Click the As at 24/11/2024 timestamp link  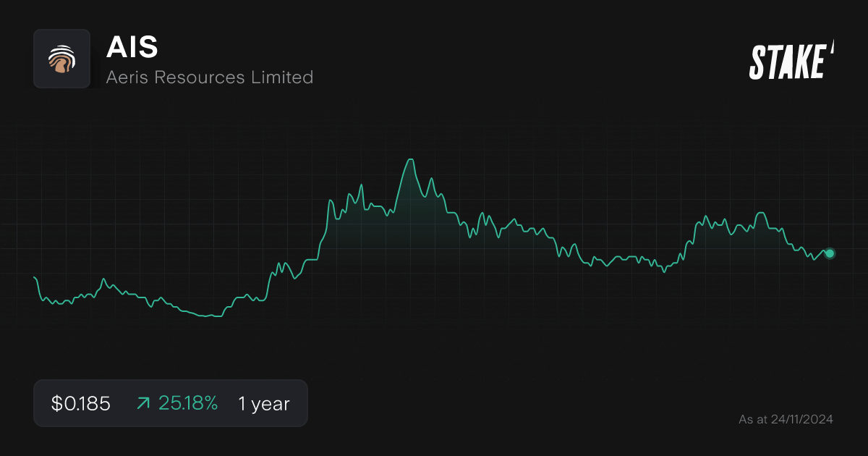pyautogui.click(x=786, y=419)
